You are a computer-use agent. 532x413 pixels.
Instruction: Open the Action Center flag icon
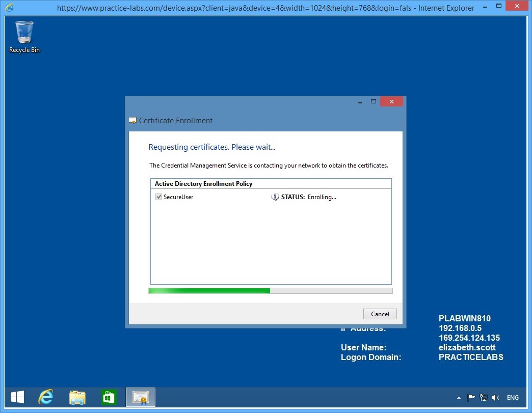(471, 398)
